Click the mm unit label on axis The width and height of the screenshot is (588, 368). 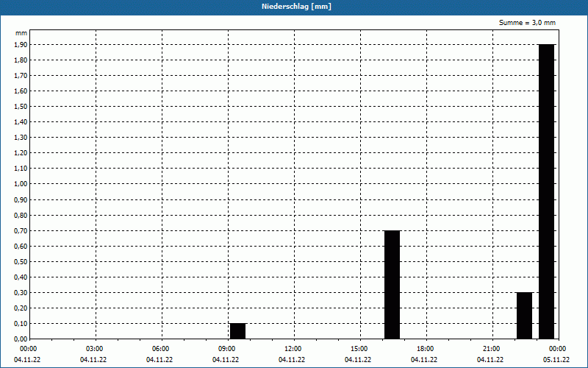tap(21, 33)
